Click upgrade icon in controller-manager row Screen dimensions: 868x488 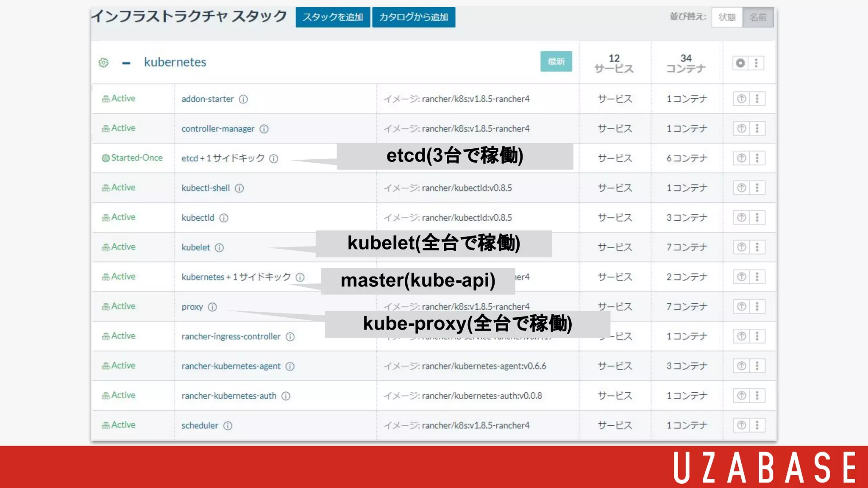click(x=741, y=128)
